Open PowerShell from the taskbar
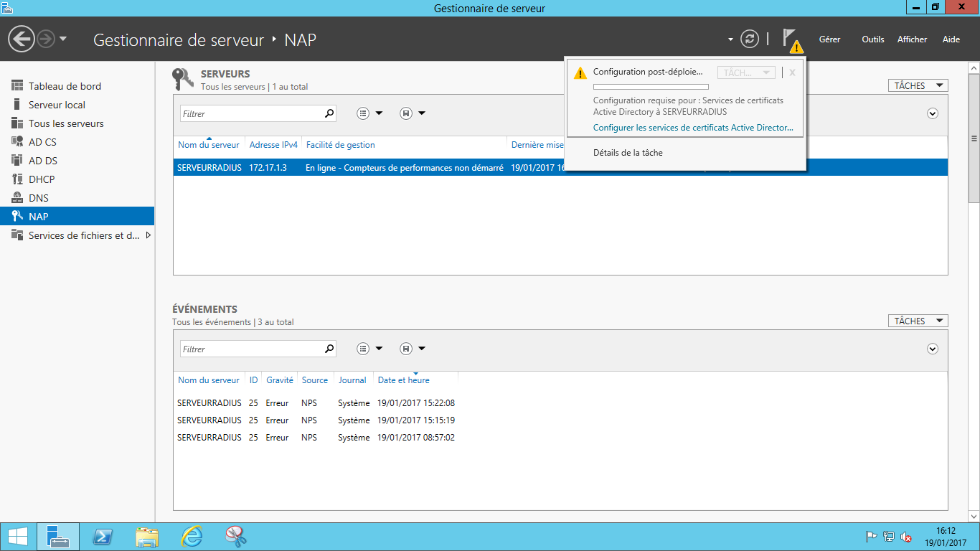 [103, 536]
